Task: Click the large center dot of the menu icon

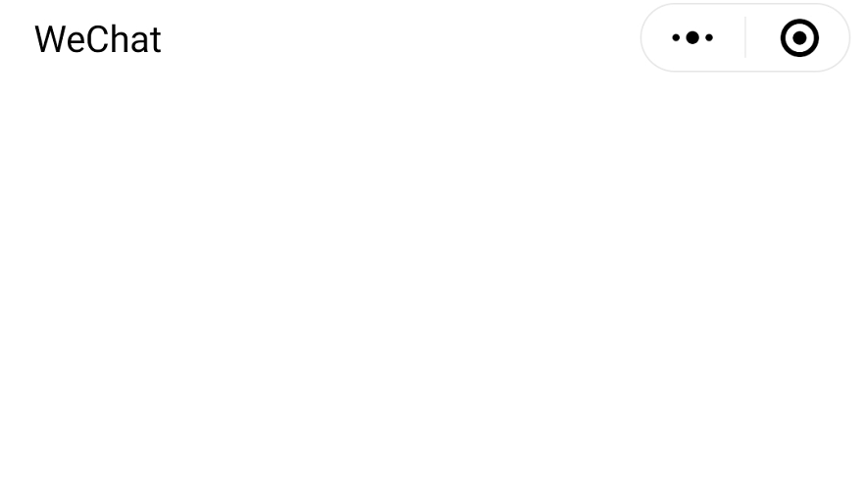Action: 692,37
